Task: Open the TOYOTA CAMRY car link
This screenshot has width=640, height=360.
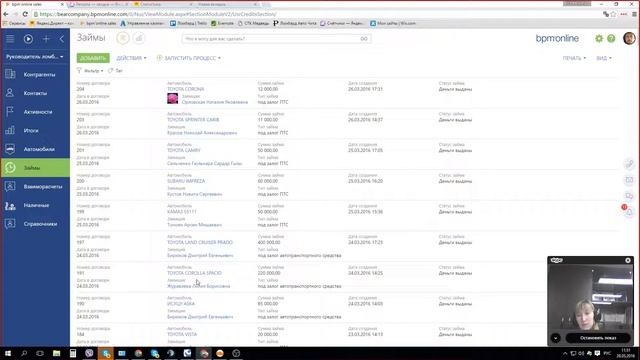Action: coord(184,150)
